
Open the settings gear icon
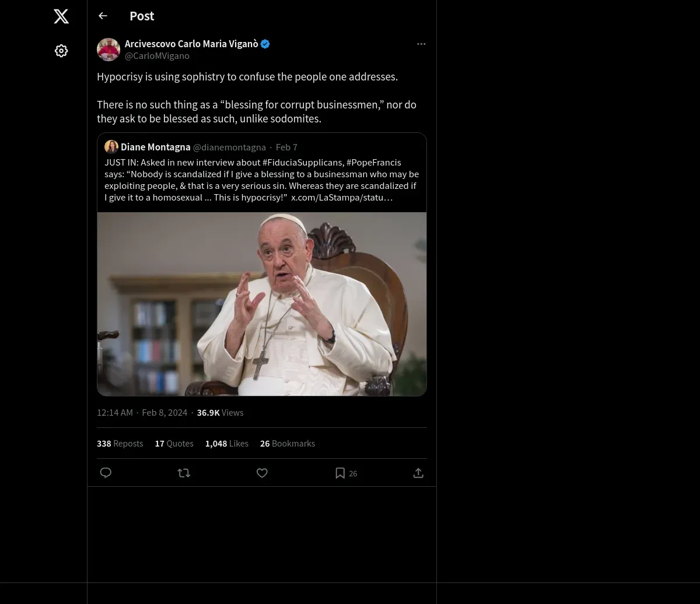click(x=61, y=51)
